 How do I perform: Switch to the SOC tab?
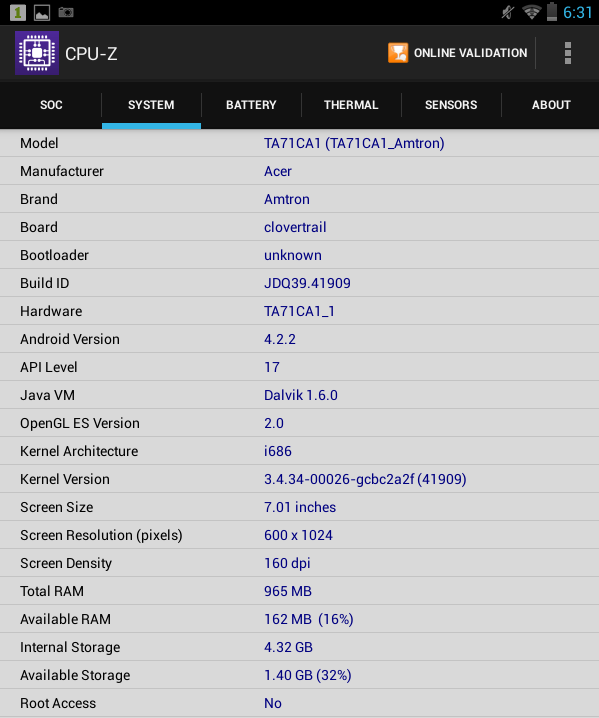click(x=51, y=105)
